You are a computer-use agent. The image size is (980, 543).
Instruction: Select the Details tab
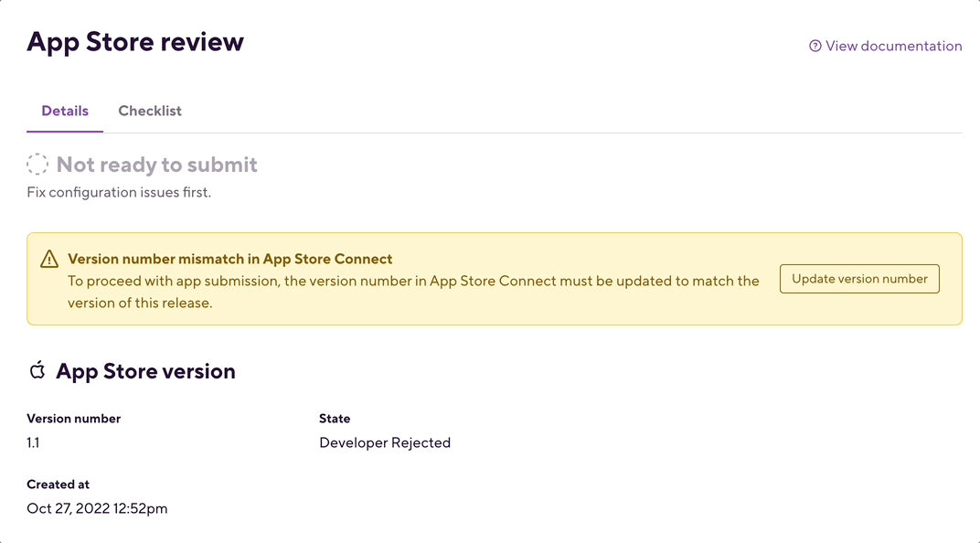pyautogui.click(x=65, y=111)
